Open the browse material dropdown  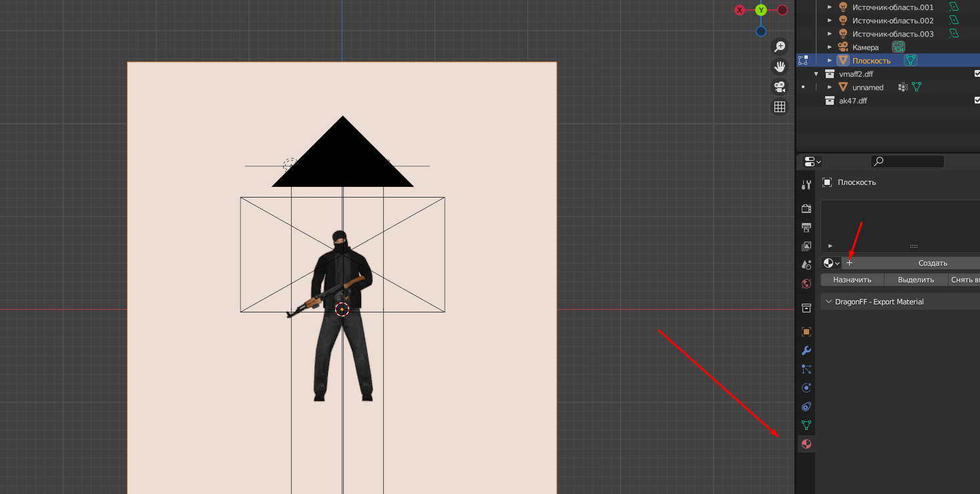pos(831,263)
